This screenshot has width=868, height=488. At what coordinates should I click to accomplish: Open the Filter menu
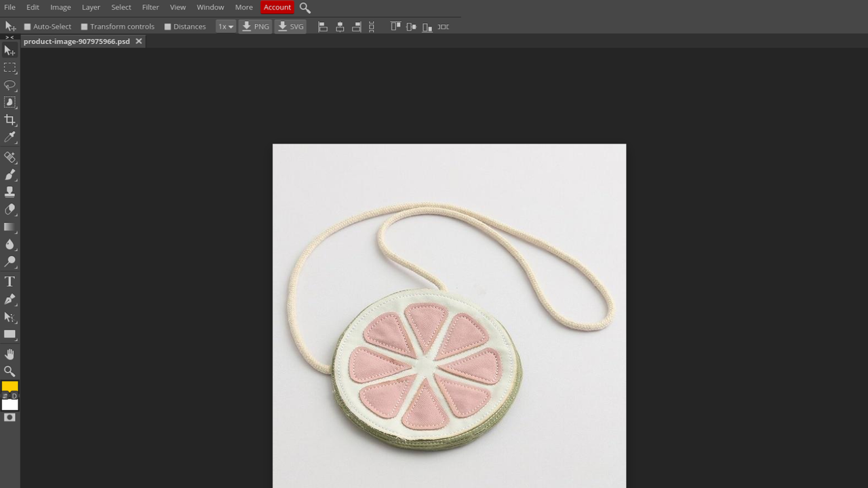coord(150,7)
